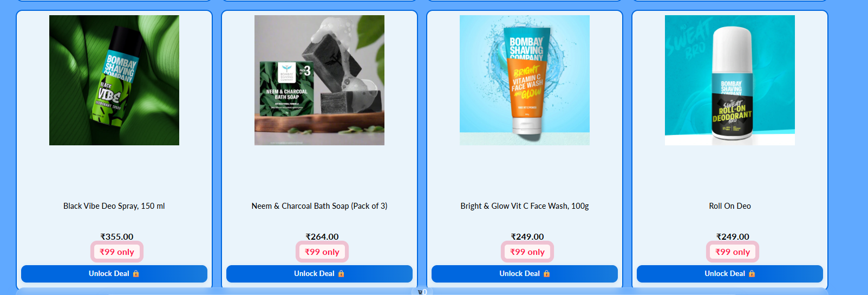Click lock icon on Neem Charcoal Soap deal
This screenshot has width=868, height=295.
[341, 274]
